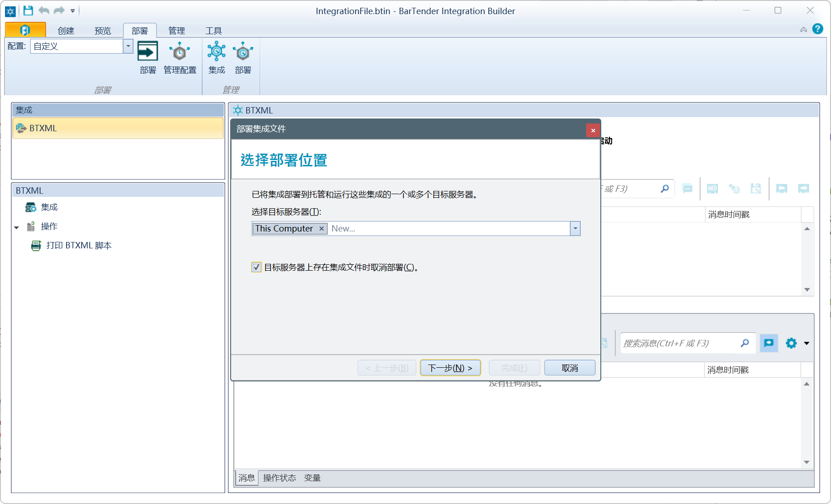Click the Redo arrow in quick access toolbar
Viewport: 831px width, 504px height.
pyautogui.click(x=59, y=10)
